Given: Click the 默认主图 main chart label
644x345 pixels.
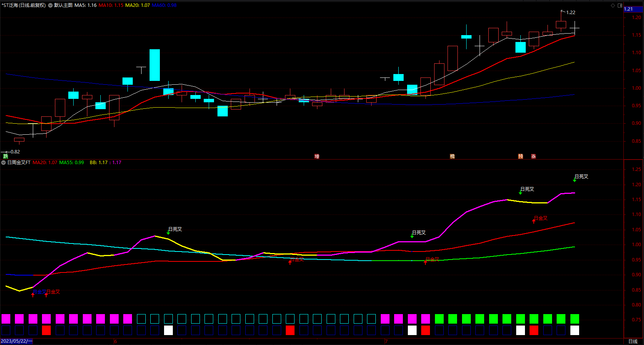Looking at the screenshot, I should 63,5.
